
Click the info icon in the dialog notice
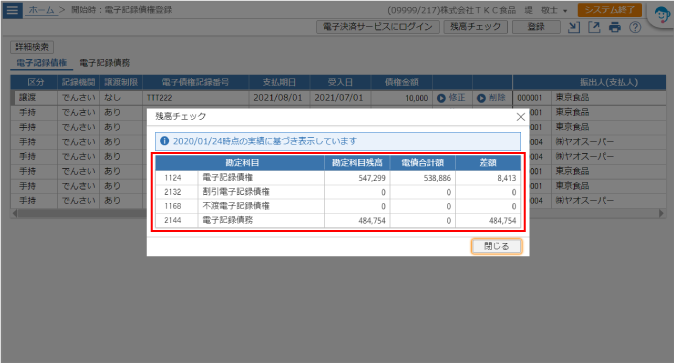[164, 141]
